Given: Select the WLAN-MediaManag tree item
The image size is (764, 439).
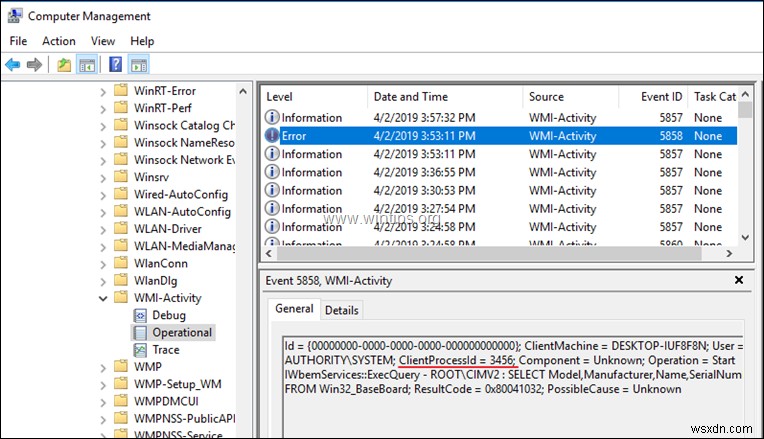Looking at the screenshot, I should click(x=184, y=246).
